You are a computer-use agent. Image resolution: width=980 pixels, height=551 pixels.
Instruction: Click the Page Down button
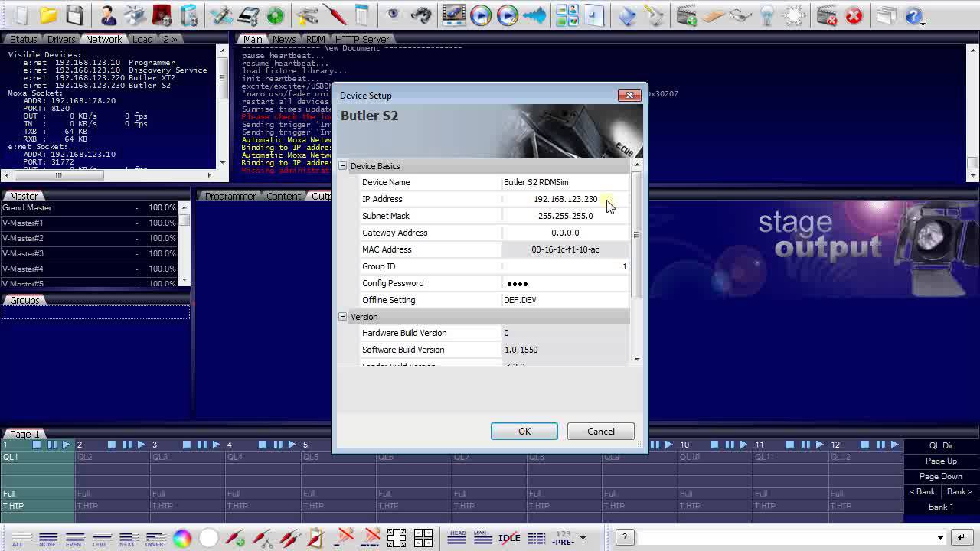pos(941,476)
